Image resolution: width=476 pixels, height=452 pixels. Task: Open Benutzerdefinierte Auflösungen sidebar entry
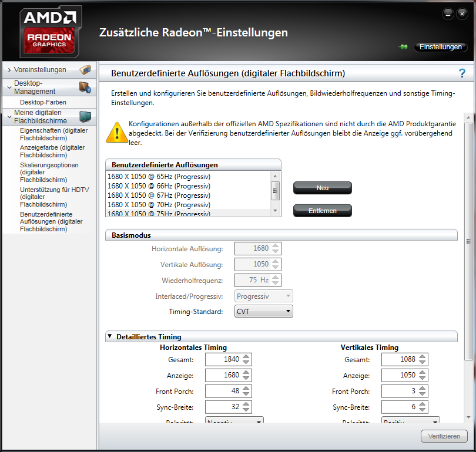coord(51,222)
